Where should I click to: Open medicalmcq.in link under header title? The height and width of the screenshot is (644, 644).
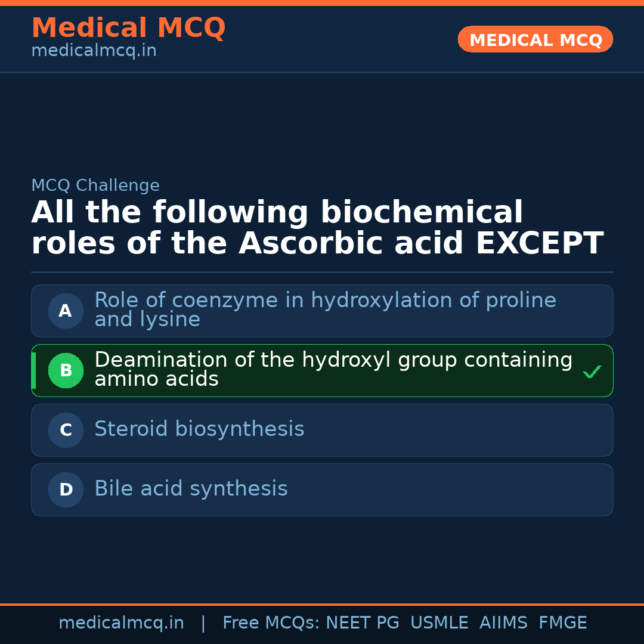click(94, 51)
